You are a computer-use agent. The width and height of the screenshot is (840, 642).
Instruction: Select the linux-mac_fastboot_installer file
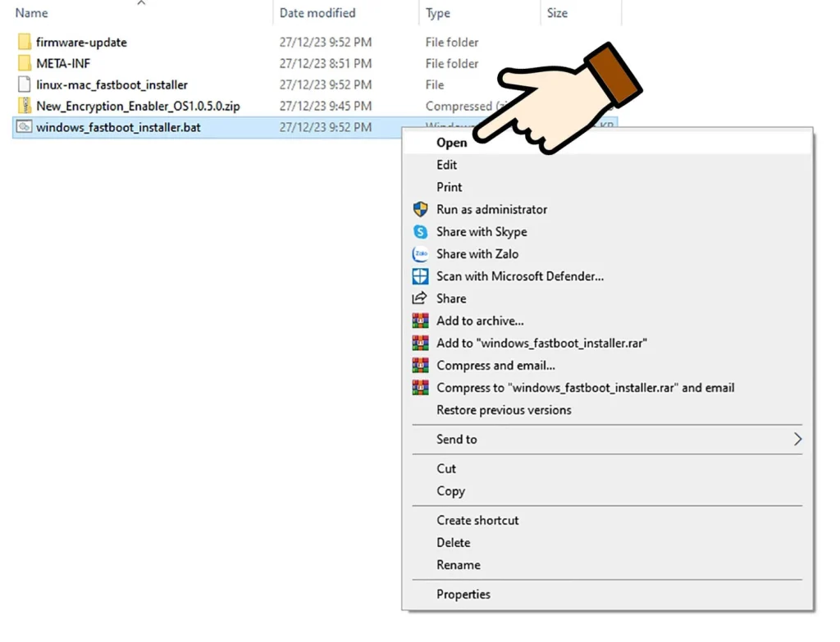pyautogui.click(x=112, y=84)
